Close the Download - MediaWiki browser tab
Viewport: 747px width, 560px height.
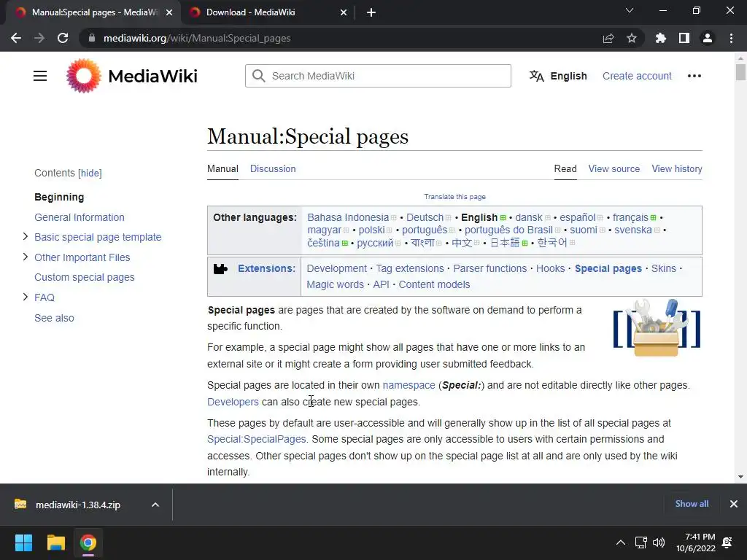(x=344, y=12)
